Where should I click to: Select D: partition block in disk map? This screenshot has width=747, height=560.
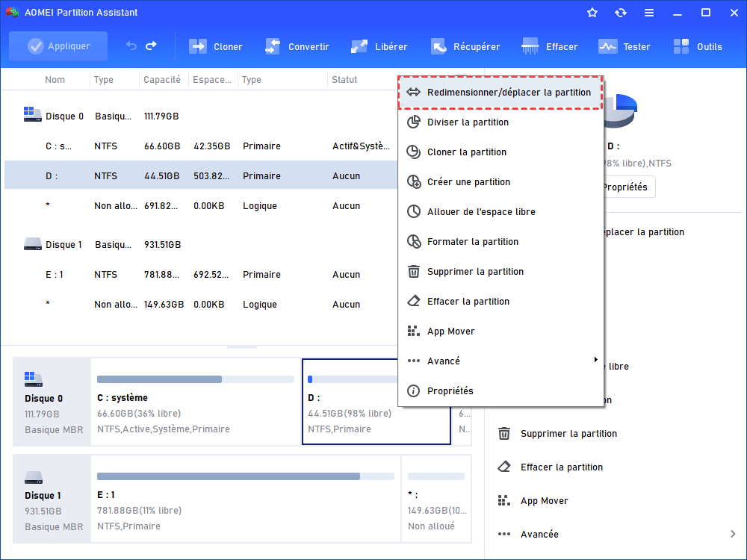coord(376,402)
